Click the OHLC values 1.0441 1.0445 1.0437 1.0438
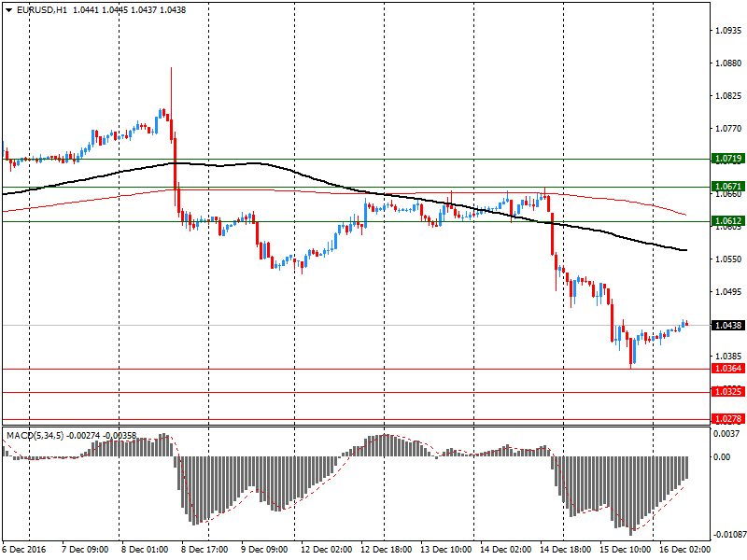This screenshot has height=560, width=747. click(x=129, y=10)
